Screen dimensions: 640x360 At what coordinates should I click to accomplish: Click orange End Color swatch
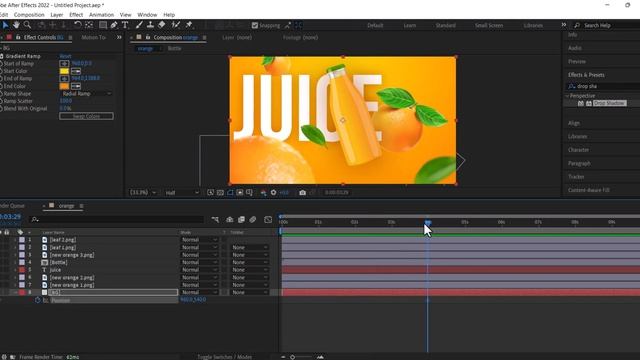(64, 86)
